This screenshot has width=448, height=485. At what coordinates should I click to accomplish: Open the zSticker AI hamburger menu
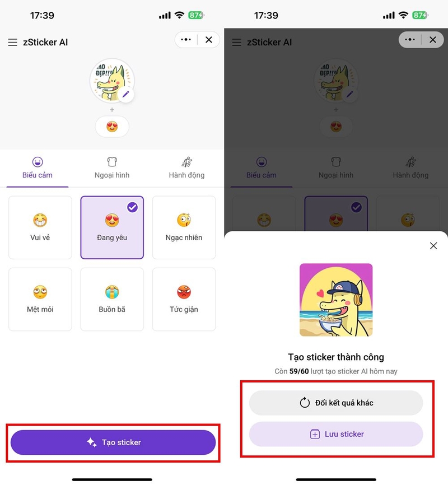12,42
